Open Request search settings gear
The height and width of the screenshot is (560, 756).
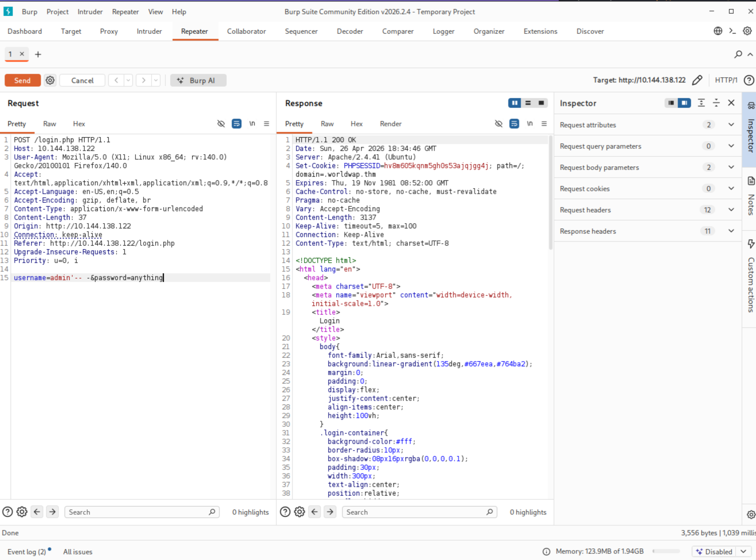click(x=22, y=512)
